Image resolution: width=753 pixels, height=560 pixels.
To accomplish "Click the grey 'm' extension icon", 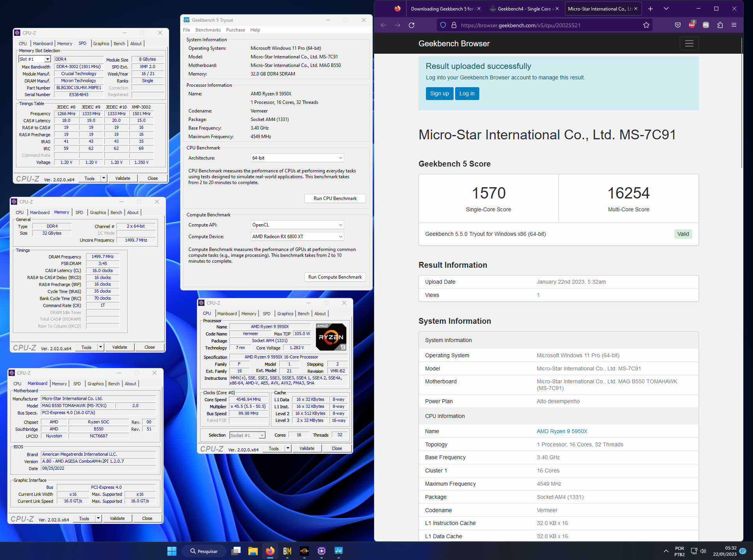I will (706, 25).
